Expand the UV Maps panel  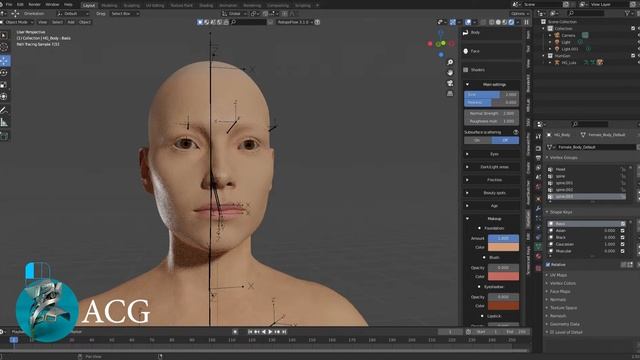pos(558,275)
